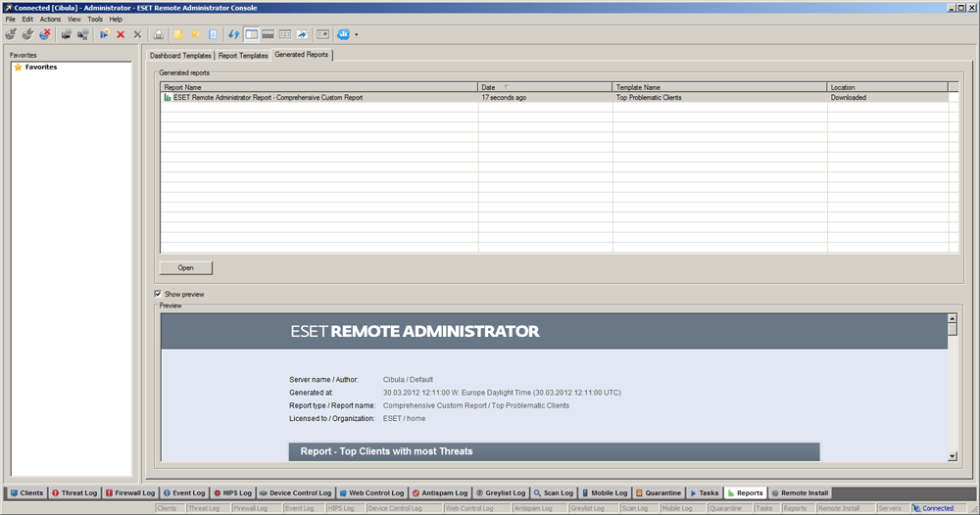Open the Mobile Log bottom tab
Viewport: 980px width, 515px height.
(605, 493)
